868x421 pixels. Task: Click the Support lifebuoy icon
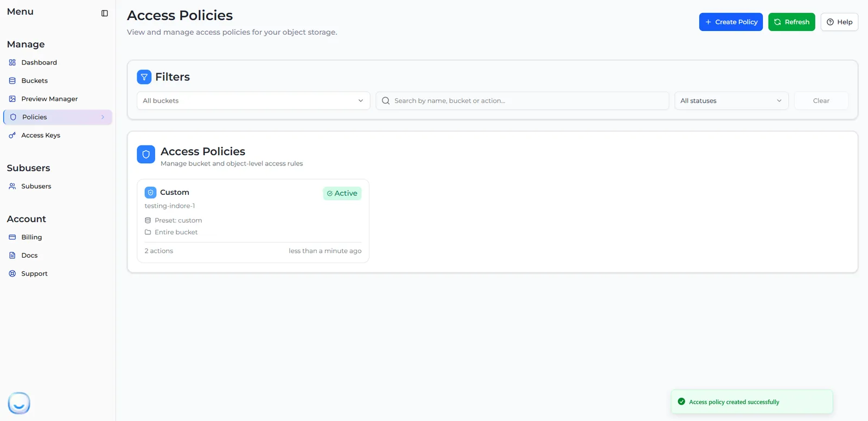point(12,273)
